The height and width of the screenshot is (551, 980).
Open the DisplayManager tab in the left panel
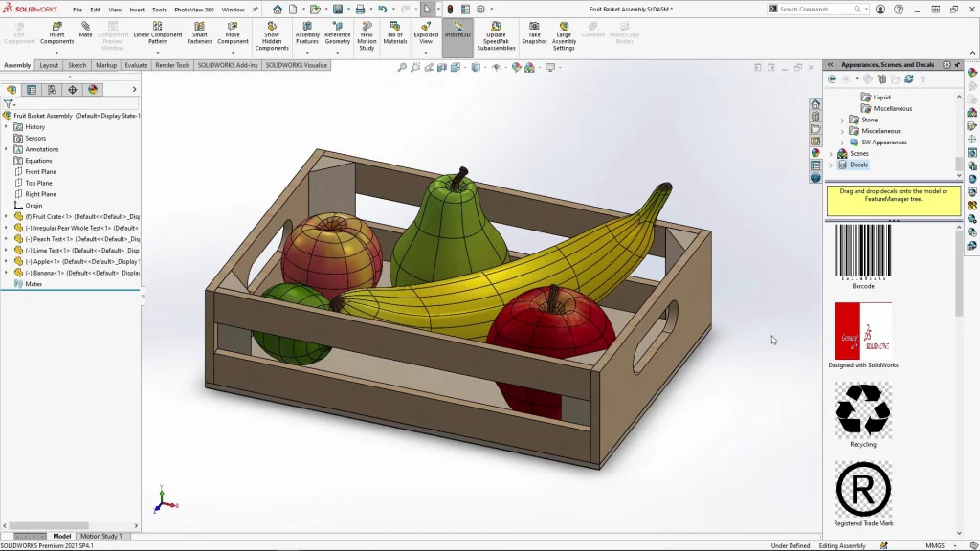pyautogui.click(x=93, y=90)
